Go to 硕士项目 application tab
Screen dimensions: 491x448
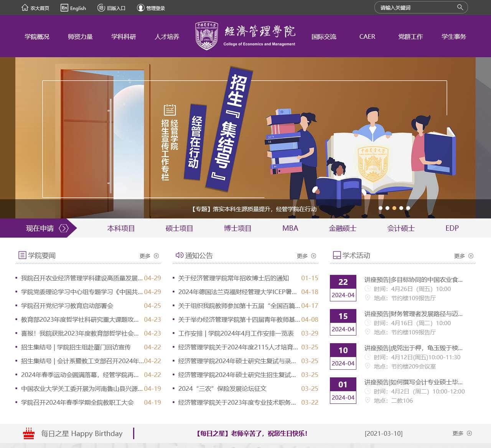180,228
